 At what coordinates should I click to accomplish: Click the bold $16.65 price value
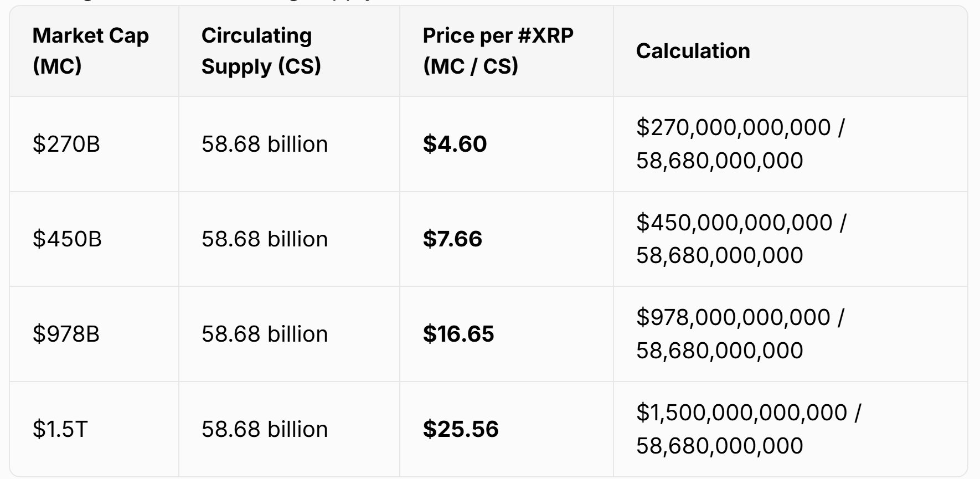click(x=458, y=334)
